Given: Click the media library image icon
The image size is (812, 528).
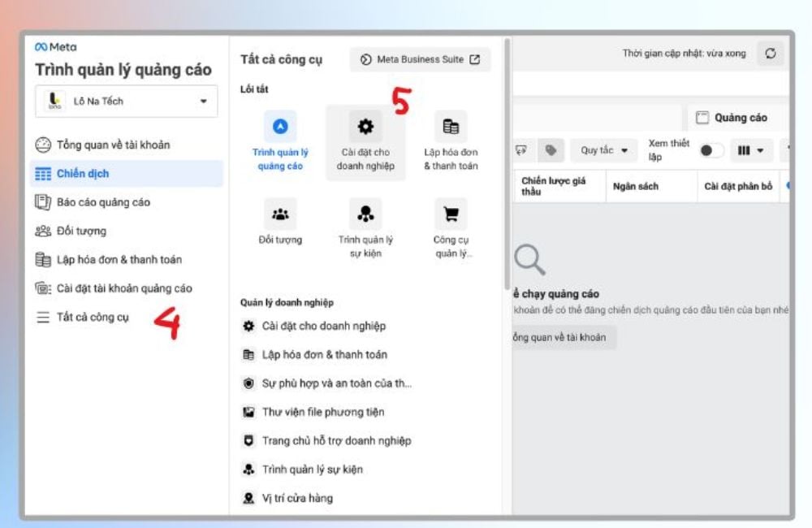Looking at the screenshot, I should click(x=249, y=412).
